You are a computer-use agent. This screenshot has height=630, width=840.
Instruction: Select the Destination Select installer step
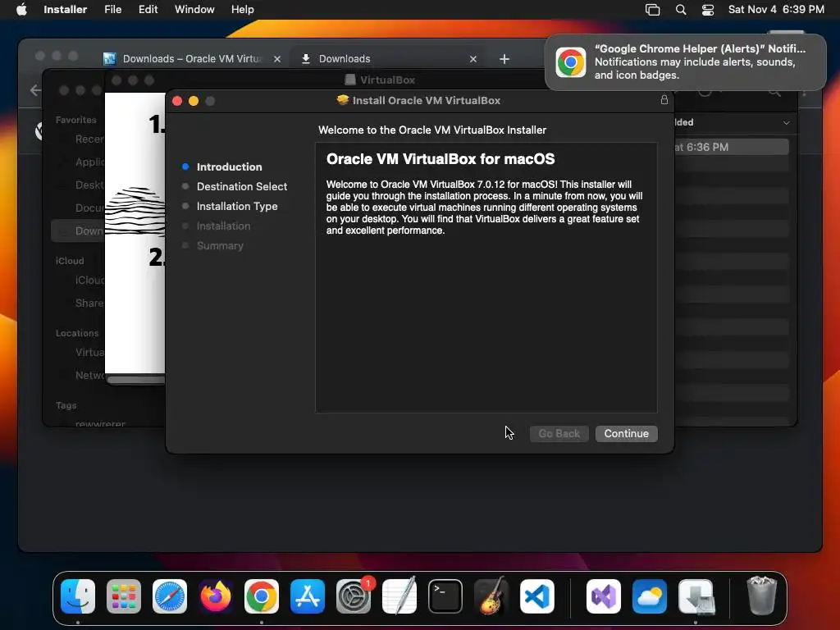(242, 186)
